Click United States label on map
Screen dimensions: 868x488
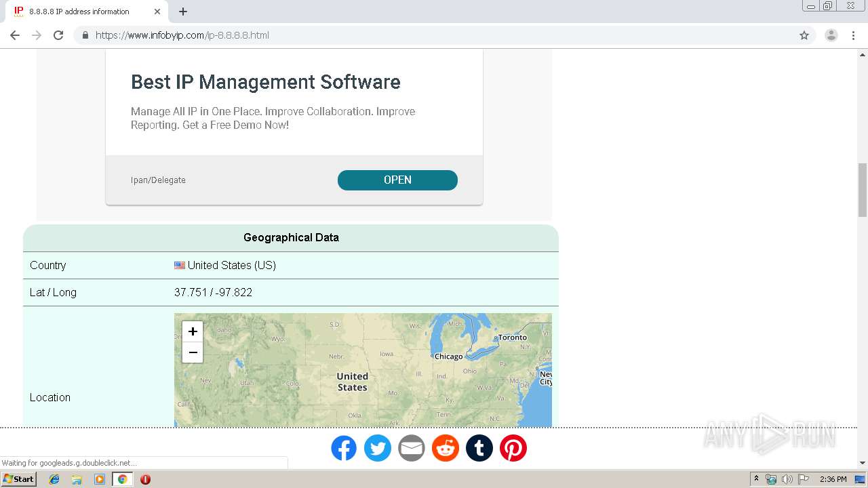tap(353, 382)
